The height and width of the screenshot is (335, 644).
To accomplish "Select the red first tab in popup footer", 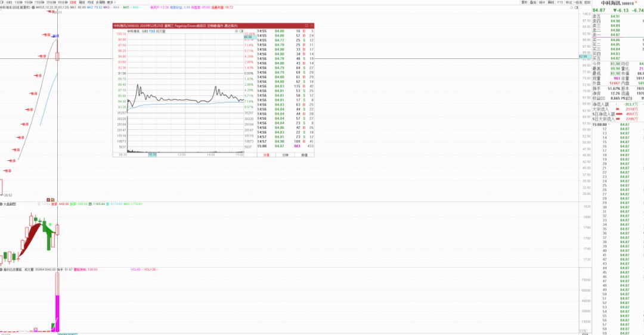I will tap(267, 155).
